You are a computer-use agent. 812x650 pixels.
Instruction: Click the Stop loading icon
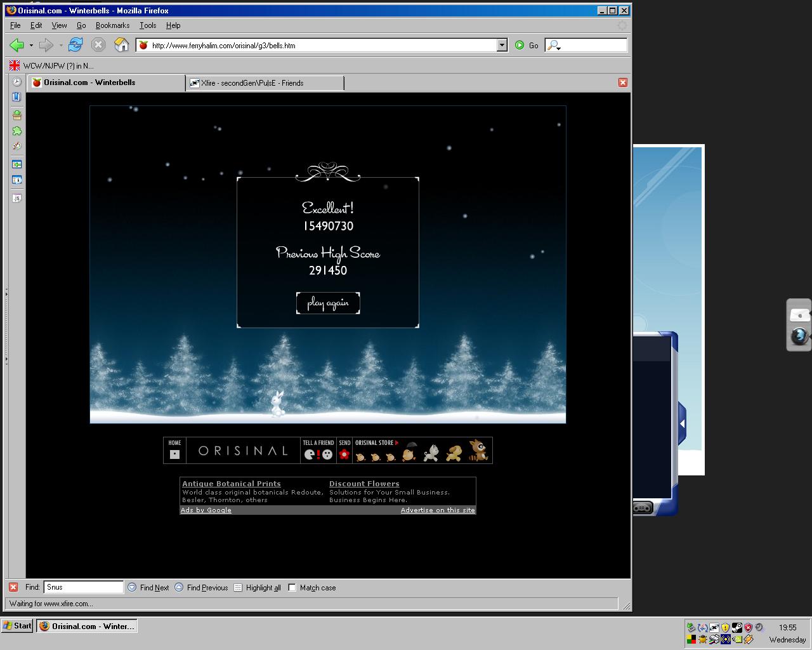98,44
